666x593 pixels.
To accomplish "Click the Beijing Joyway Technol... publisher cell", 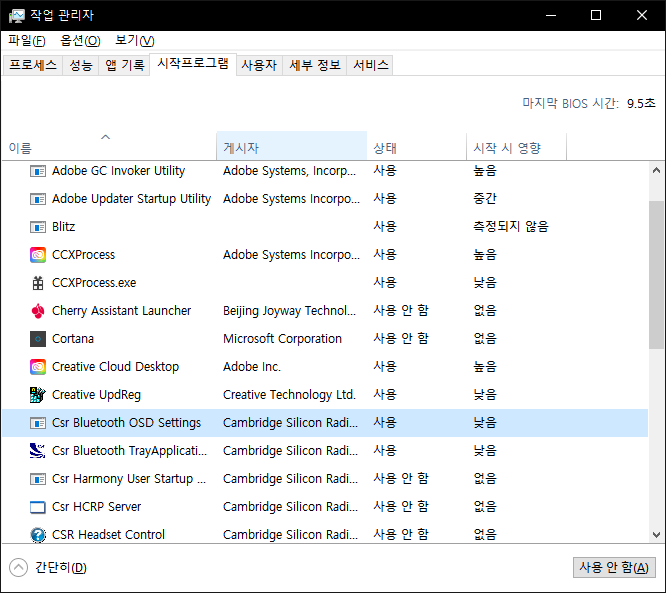I will 290,311.
